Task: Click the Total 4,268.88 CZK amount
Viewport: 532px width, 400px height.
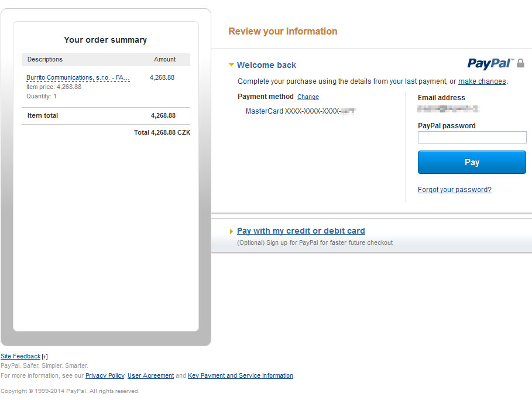Action: click(162, 133)
